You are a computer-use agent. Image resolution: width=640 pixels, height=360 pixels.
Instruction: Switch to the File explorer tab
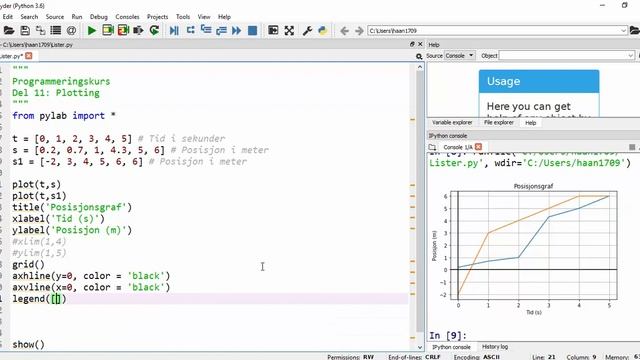pyautogui.click(x=498, y=122)
